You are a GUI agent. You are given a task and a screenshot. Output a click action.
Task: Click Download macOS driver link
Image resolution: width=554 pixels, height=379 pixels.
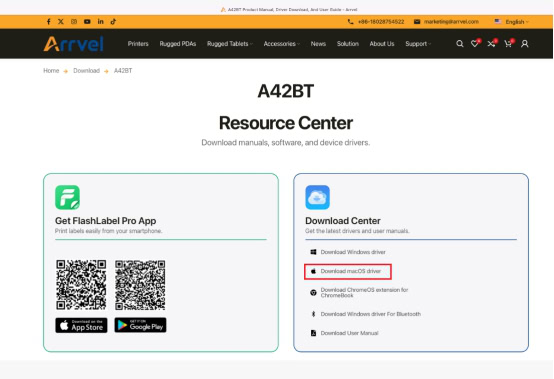(x=351, y=271)
